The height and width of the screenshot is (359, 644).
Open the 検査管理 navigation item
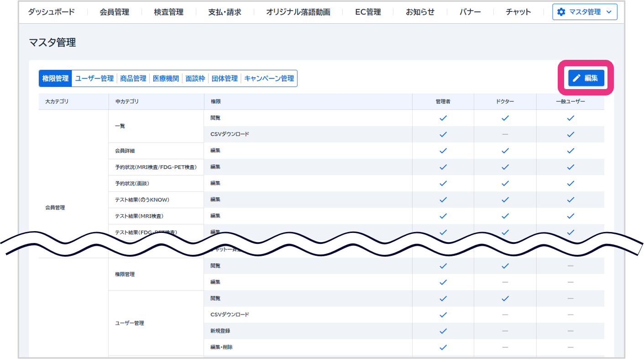[168, 12]
